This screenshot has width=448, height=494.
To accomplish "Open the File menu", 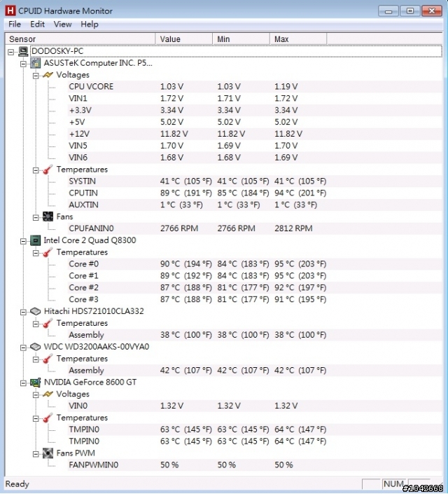I will pyautogui.click(x=15, y=25).
